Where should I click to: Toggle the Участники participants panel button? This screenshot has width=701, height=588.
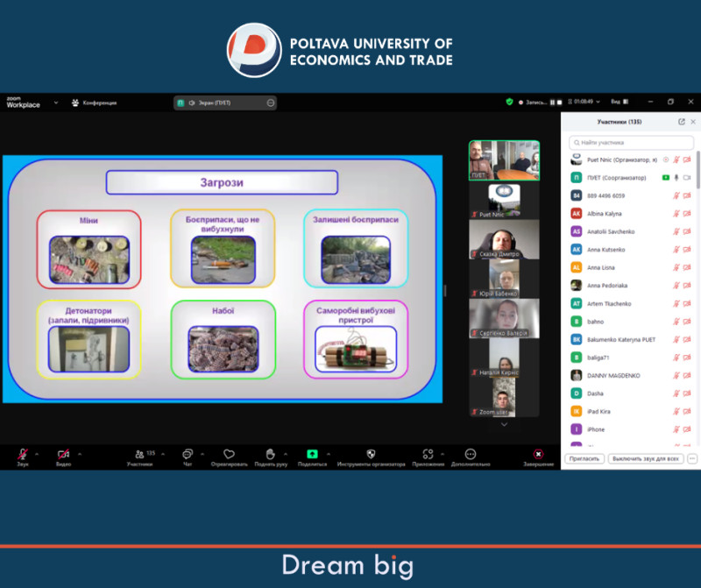click(138, 454)
